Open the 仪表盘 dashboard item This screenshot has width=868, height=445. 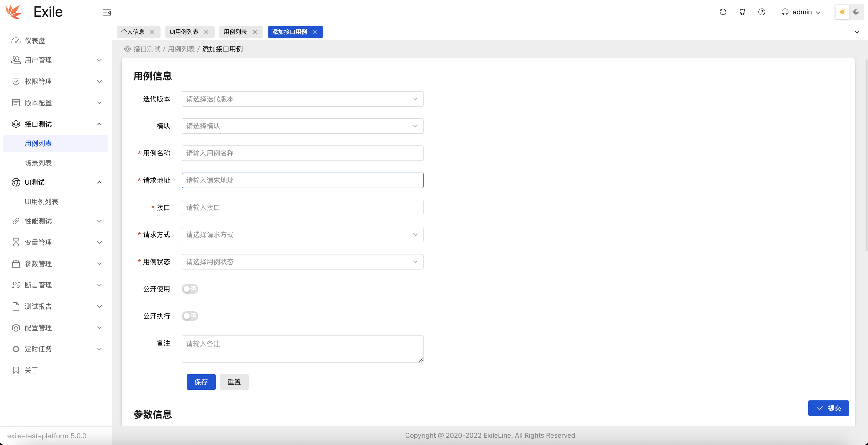[35, 41]
